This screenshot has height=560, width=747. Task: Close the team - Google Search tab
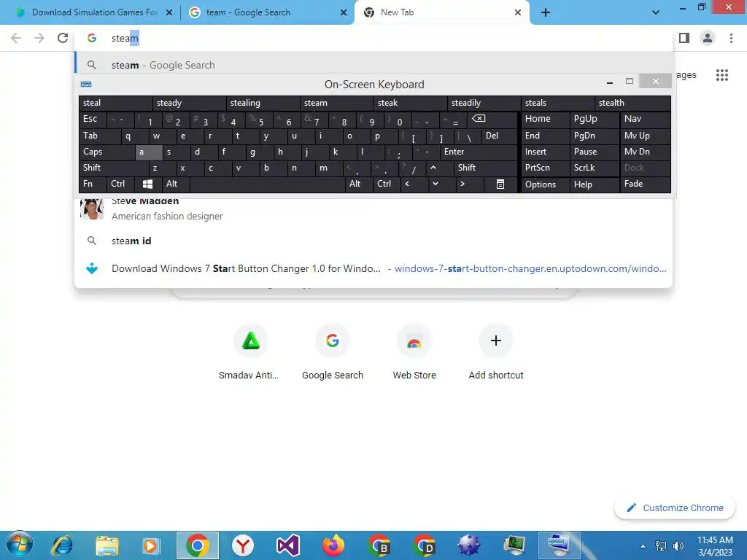[x=344, y=12]
